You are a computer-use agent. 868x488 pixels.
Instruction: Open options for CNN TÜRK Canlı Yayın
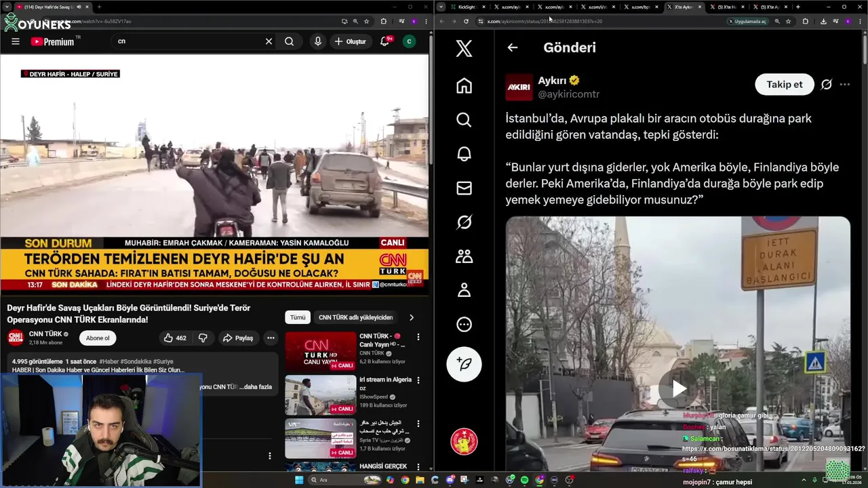click(x=418, y=337)
